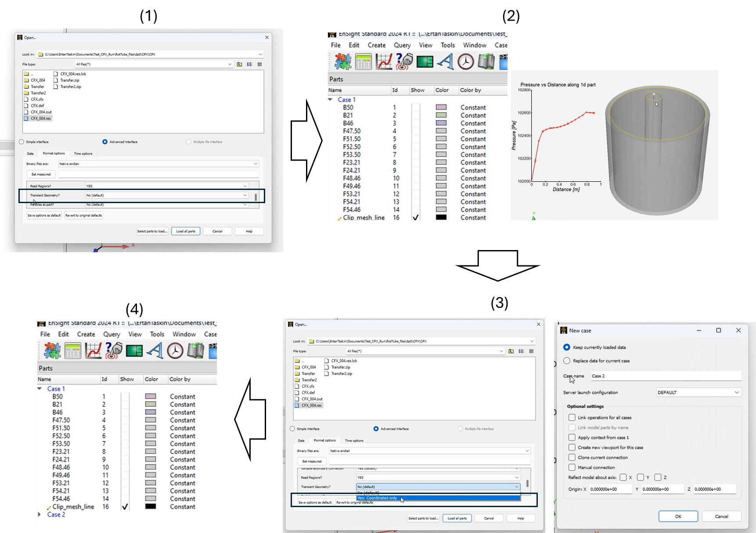This screenshot has height=533, width=756.
Task: Open the Parts panel puzzle-piece icon
Action: (342, 61)
